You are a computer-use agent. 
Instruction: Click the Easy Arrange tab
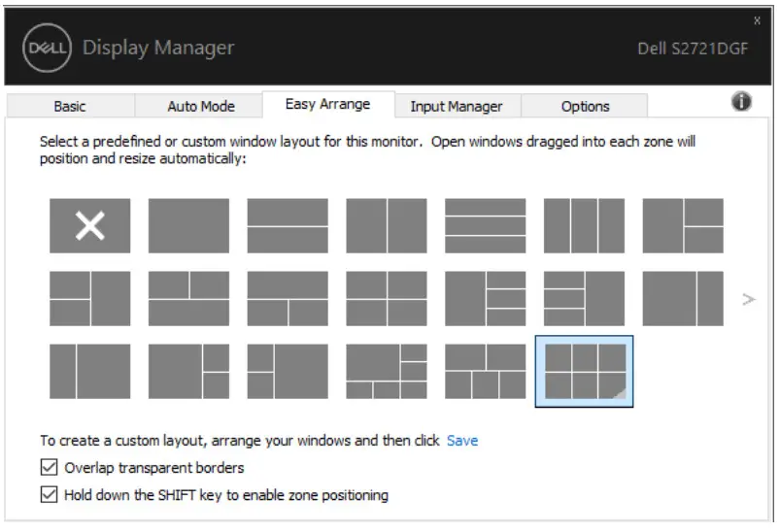click(x=327, y=105)
